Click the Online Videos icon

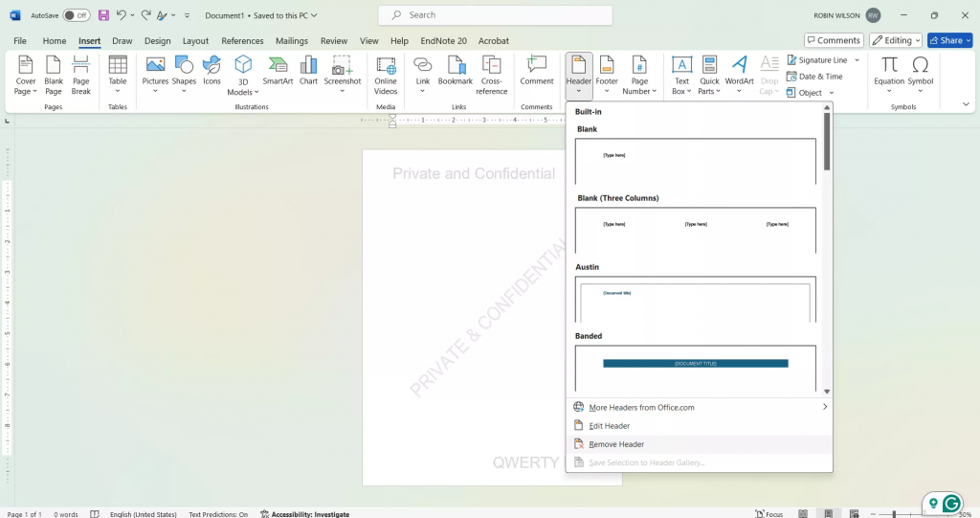tap(386, 75)
